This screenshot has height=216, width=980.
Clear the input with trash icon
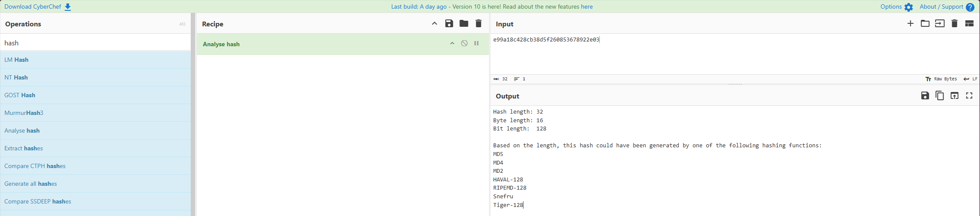pos(955,24)
